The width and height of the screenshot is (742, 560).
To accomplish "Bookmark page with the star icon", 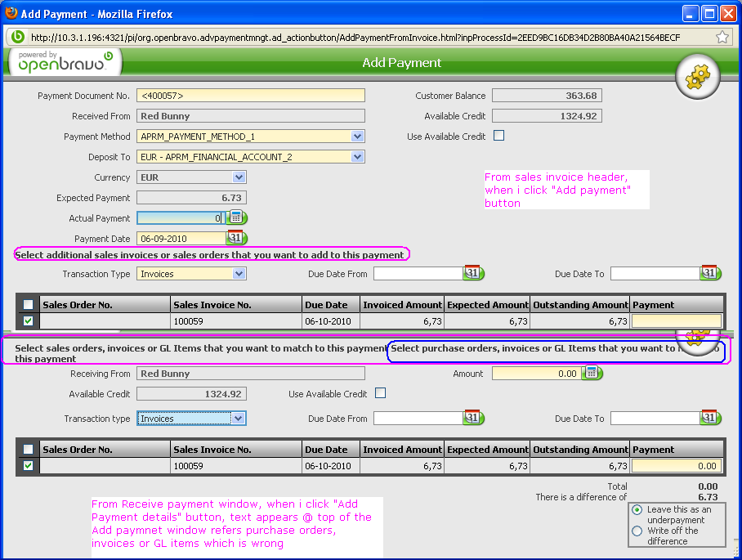I will pyautogui.click(x=722, y=37).
